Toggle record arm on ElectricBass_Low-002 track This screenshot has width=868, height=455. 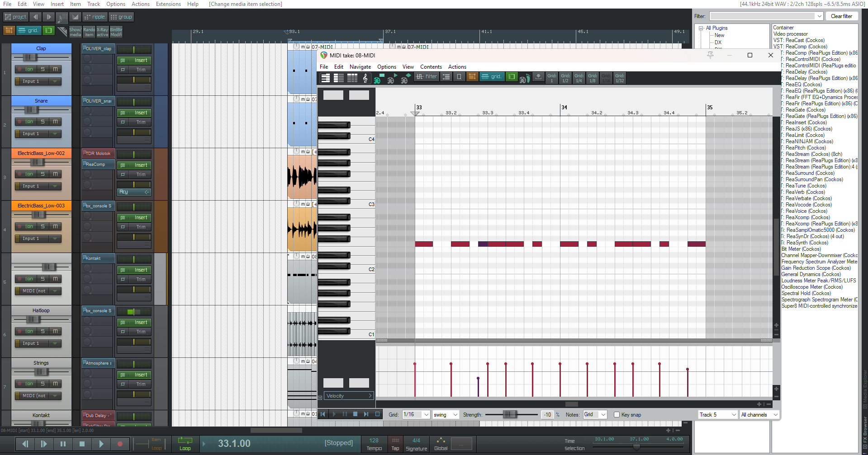(19, 174)
